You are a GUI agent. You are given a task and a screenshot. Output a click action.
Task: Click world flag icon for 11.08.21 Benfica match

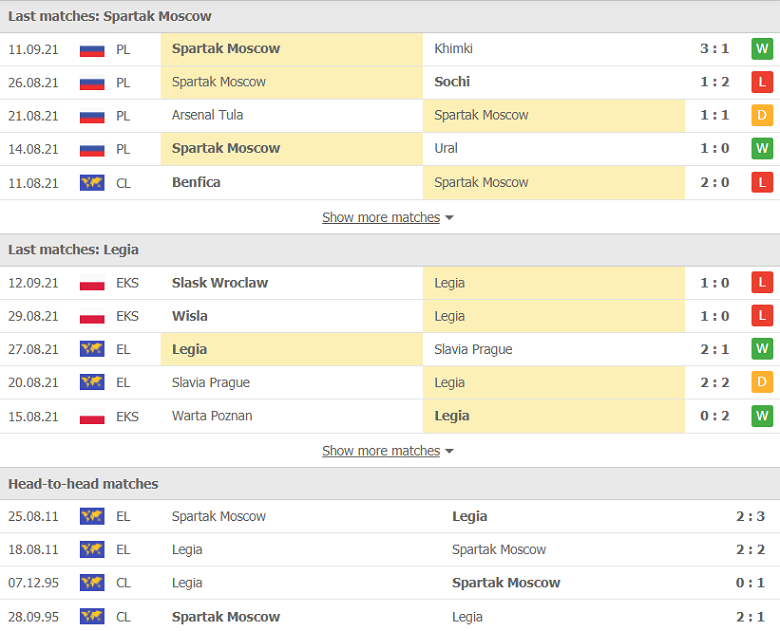point(92,183)
